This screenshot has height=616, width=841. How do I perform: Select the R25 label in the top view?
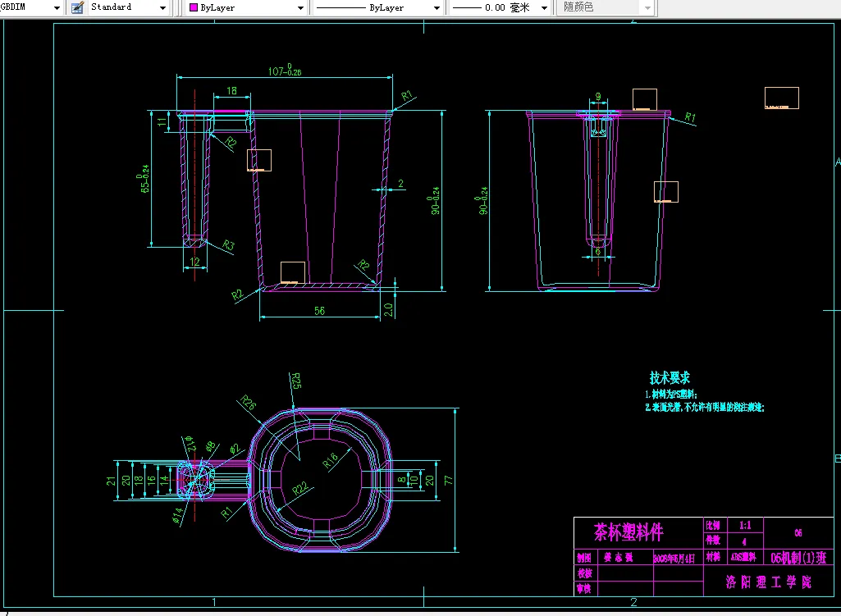(295, 381)
